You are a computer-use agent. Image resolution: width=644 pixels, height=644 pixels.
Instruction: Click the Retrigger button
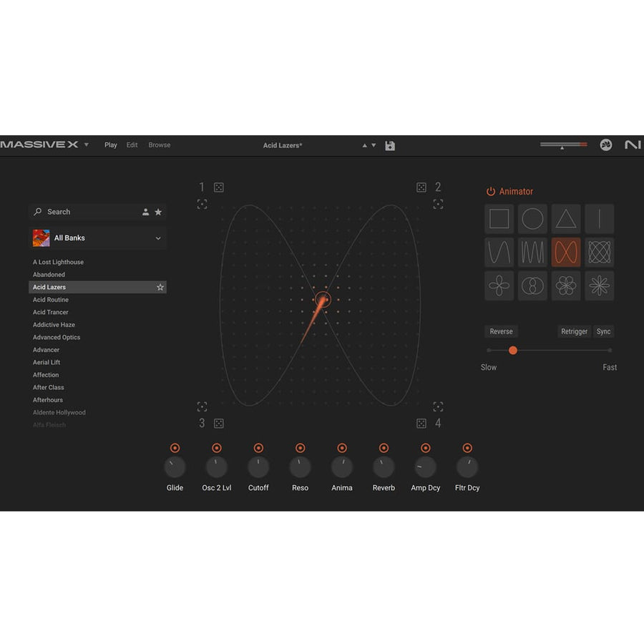[574, 331]
